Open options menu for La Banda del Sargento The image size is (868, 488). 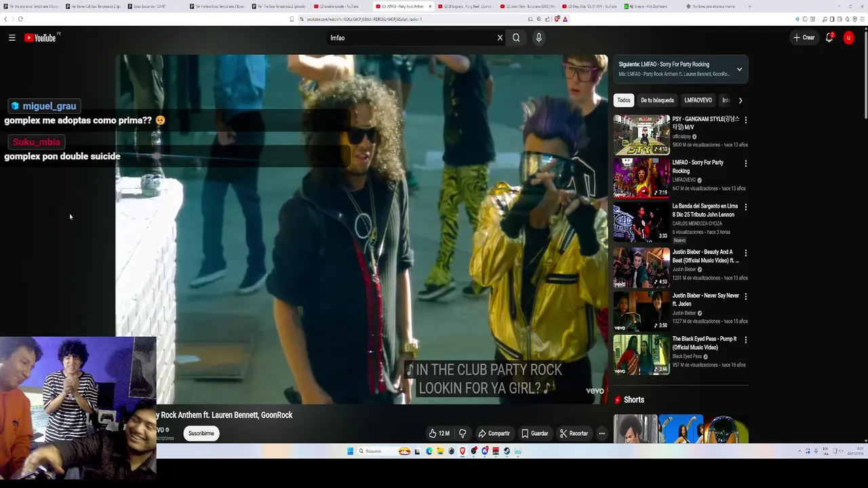[x=745, y=207]
